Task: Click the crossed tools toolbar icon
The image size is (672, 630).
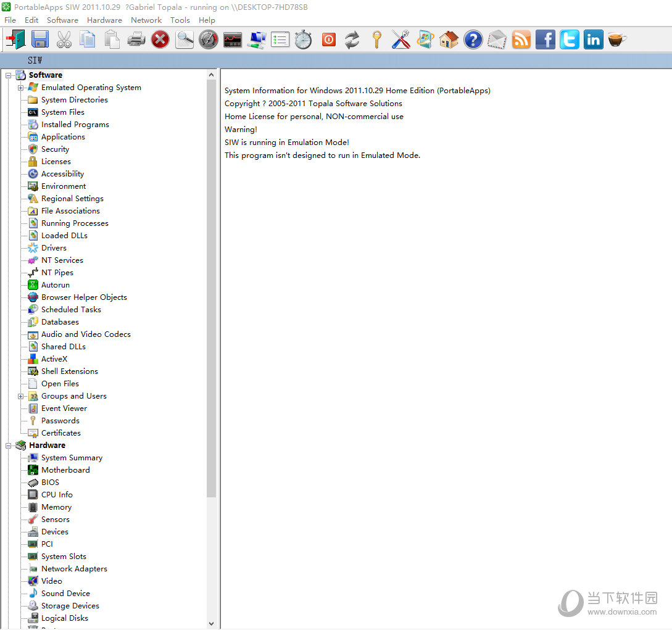Action: (x=401, y=40)
